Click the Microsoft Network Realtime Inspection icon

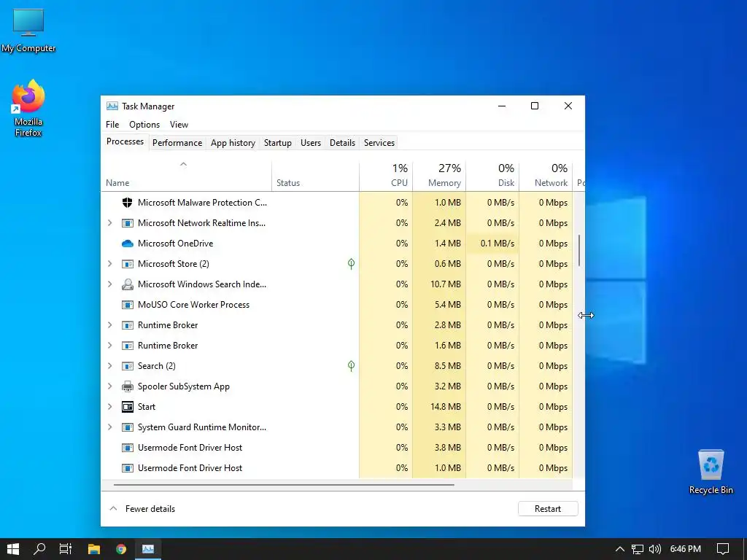tap(127, 223)
